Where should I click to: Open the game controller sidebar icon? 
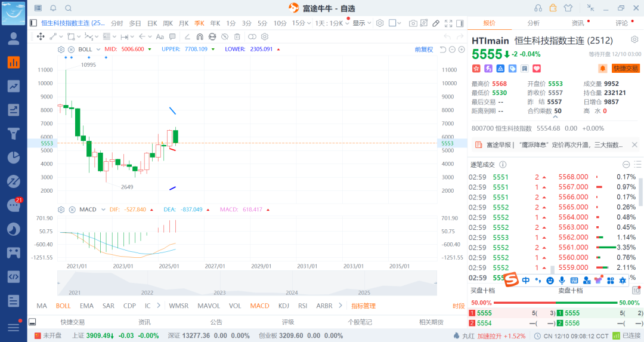[x=14, y=253]
